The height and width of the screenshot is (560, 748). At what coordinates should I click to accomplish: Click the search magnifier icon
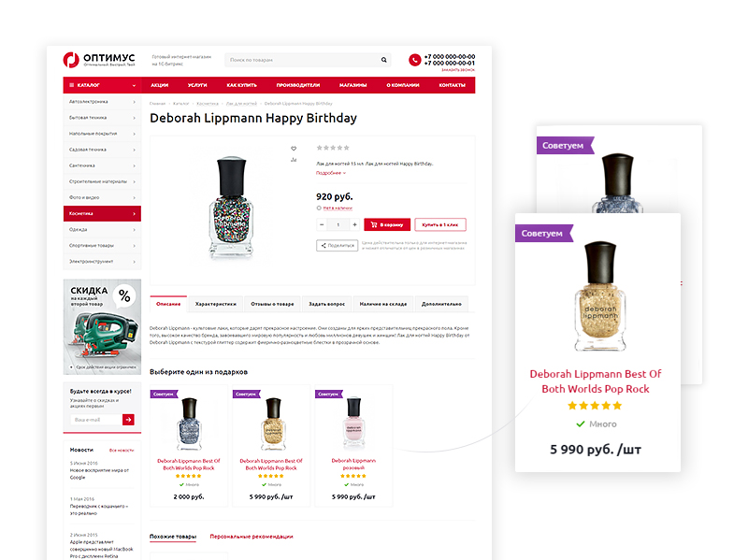(x=383, y=60)
